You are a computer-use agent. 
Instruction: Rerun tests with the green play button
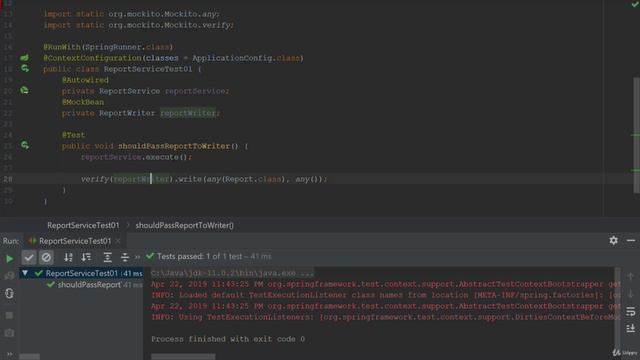coord(9,258)
